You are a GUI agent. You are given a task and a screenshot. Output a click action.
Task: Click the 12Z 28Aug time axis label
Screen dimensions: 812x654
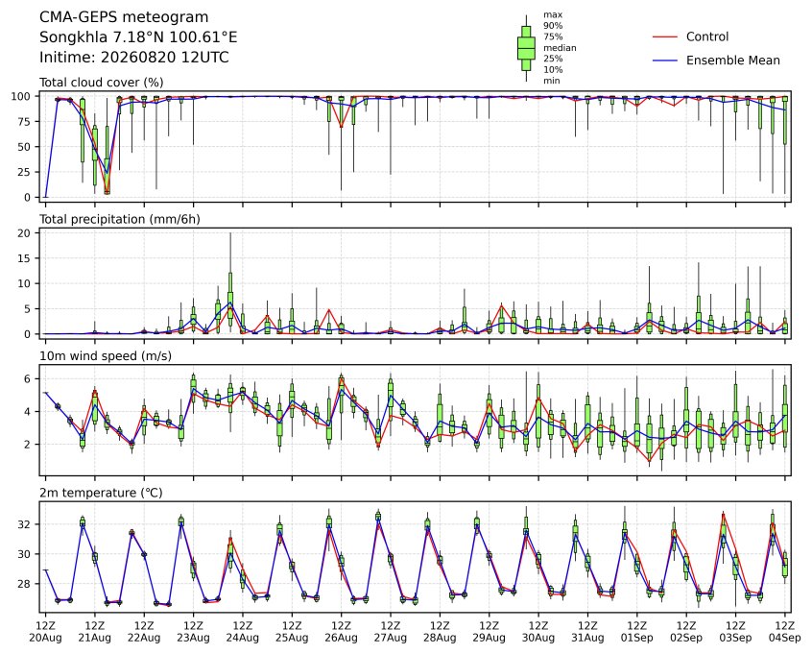pyautogui.click(x=440, y=632)
